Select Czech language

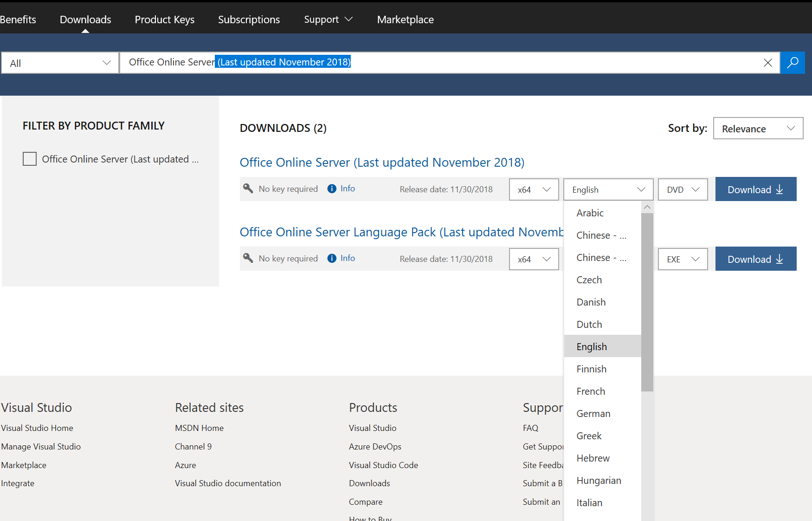602,280
